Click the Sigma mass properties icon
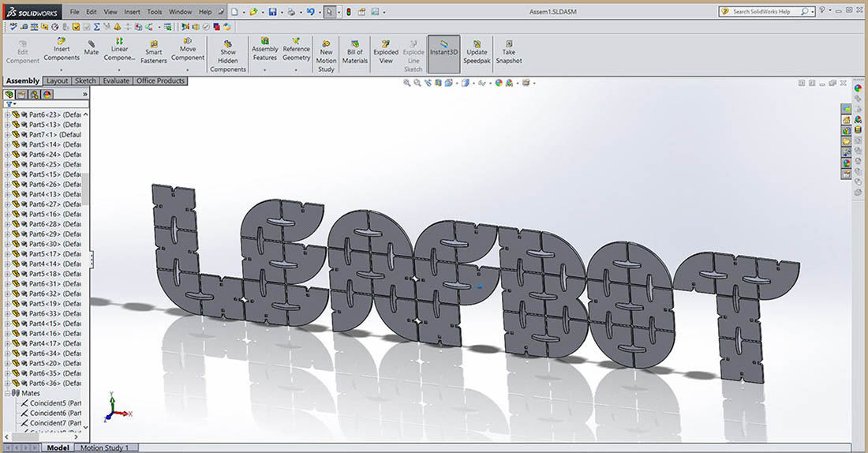This screenshot has width=868, height=453. (x=97, y=27)
